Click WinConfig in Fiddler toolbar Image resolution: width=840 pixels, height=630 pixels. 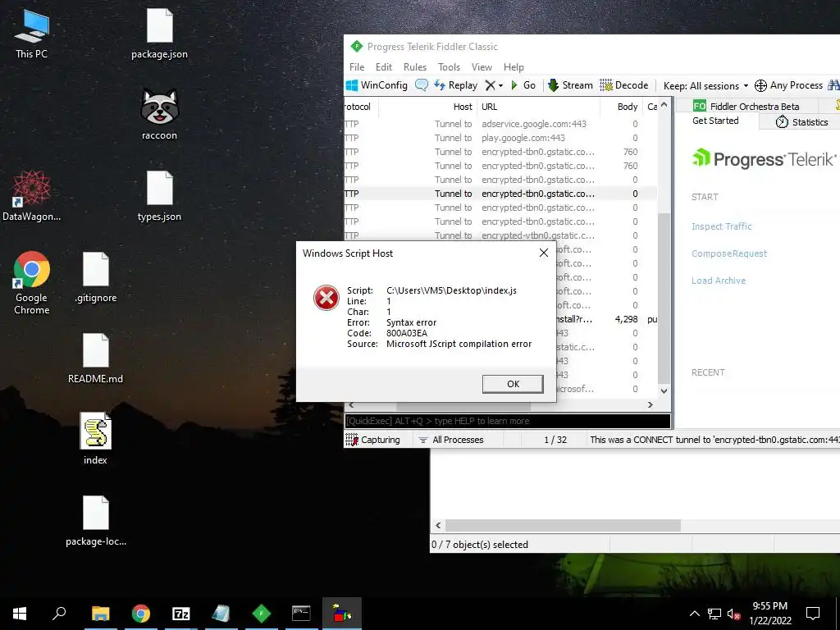377,85
